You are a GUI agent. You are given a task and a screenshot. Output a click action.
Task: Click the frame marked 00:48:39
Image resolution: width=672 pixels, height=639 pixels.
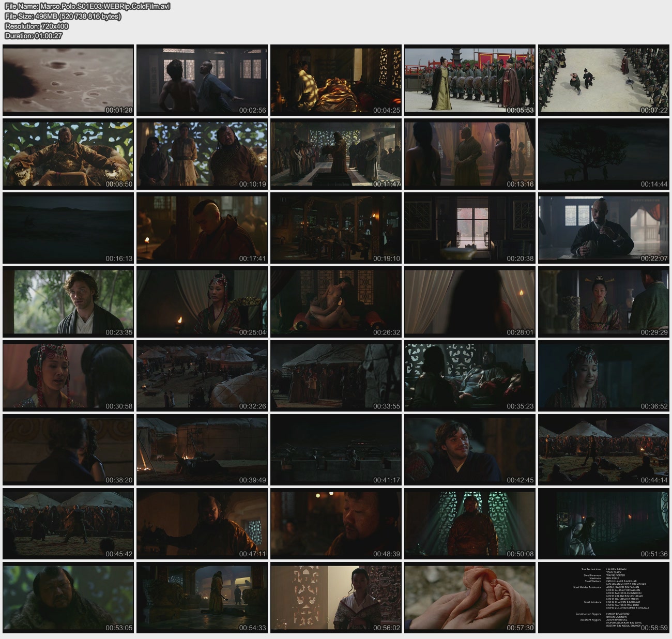coord(335,524)
